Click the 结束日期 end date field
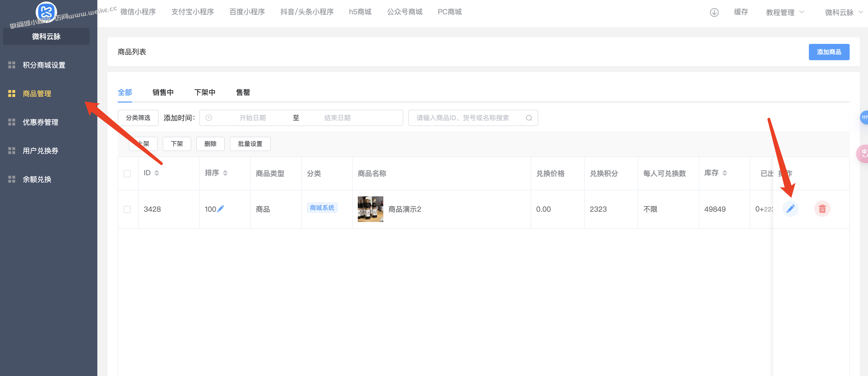Image resolution: width=868 pixels, height=376 pixels. 337,118
